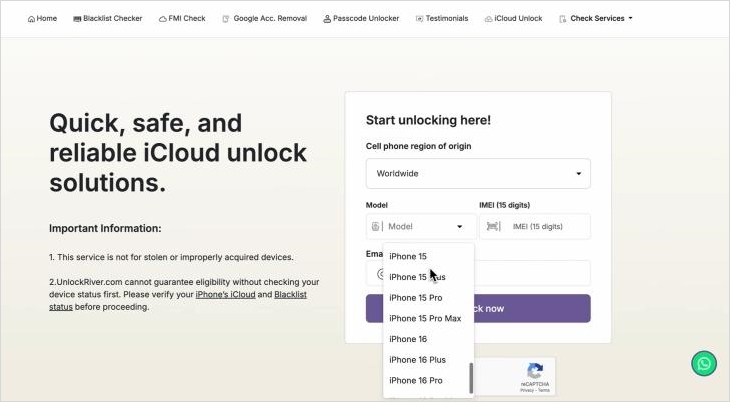
Task: Choose iPhone 16 Plus model
Action: (x=417, y=359)
